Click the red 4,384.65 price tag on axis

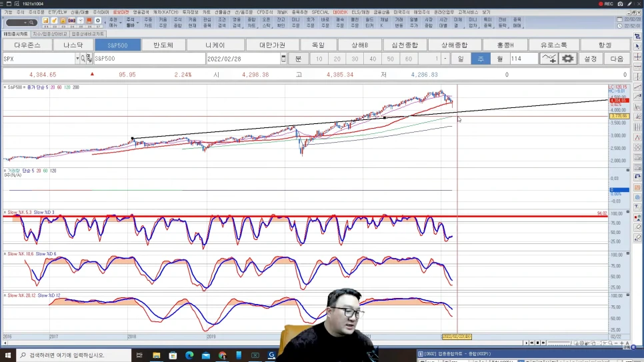point(619,100)
